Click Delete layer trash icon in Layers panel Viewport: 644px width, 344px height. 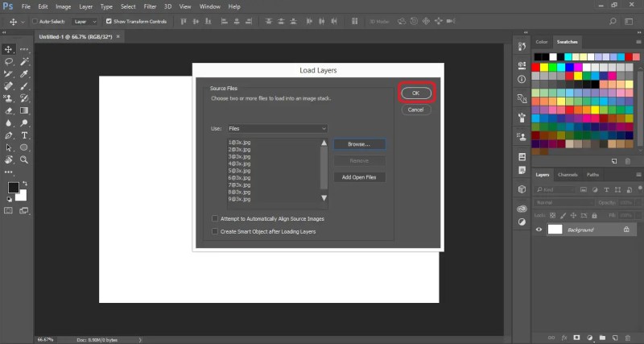(628, 338)
